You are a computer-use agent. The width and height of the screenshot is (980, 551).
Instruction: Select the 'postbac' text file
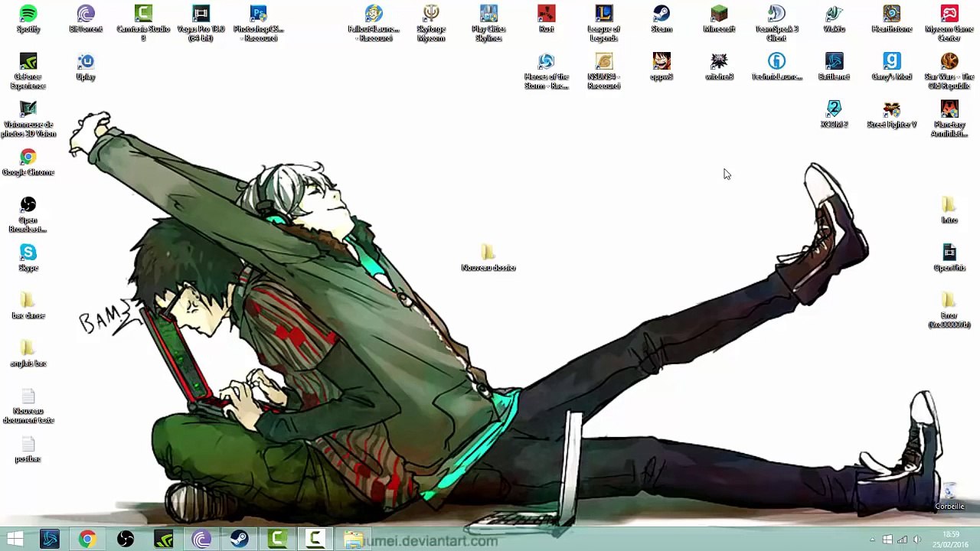coord(28,449)
